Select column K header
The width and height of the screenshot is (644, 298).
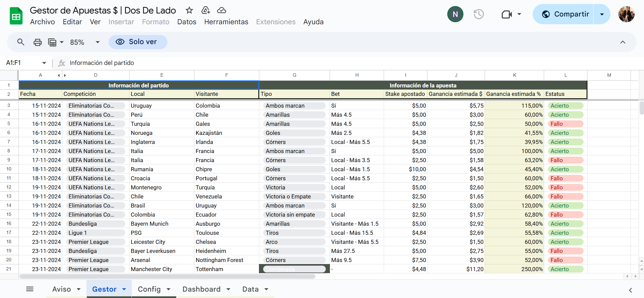[x=514, y=75]
